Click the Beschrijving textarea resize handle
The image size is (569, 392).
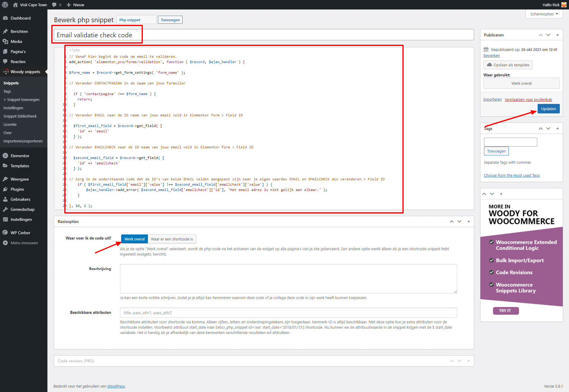(x=455, y=292)
